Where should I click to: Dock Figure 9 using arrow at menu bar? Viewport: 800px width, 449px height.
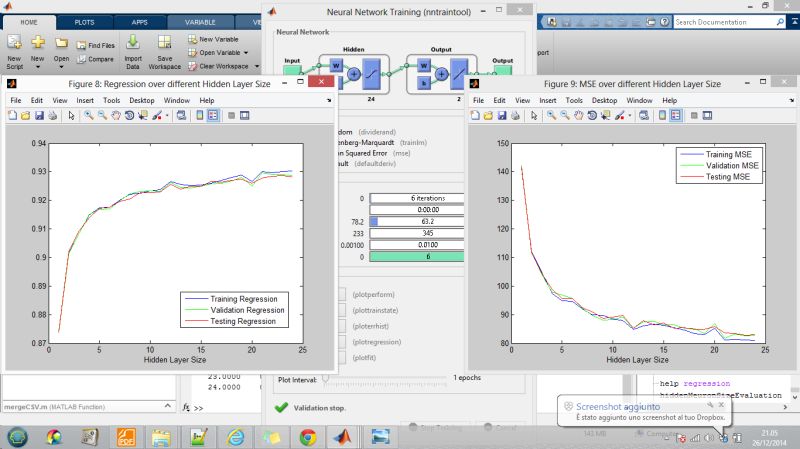(791, 101)
